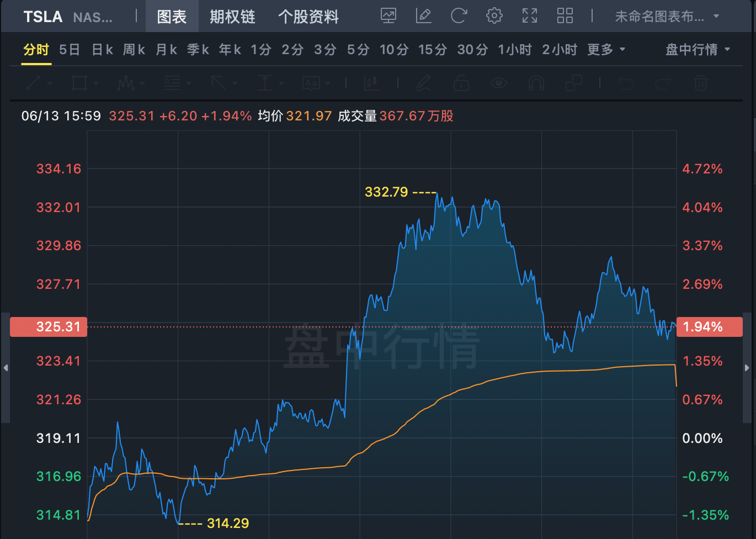The width and height of the screenshot is (756, 539).
Task: Click the chart display monitor icon
Action: point(388,16)
